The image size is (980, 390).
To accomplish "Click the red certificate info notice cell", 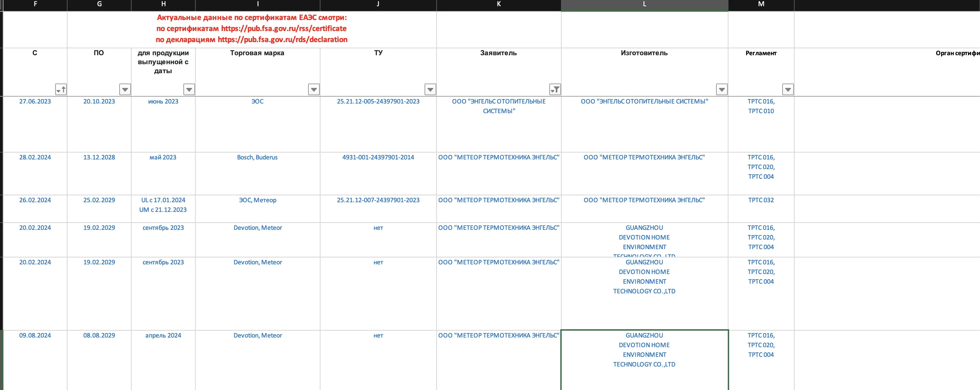I will point(252,29).
